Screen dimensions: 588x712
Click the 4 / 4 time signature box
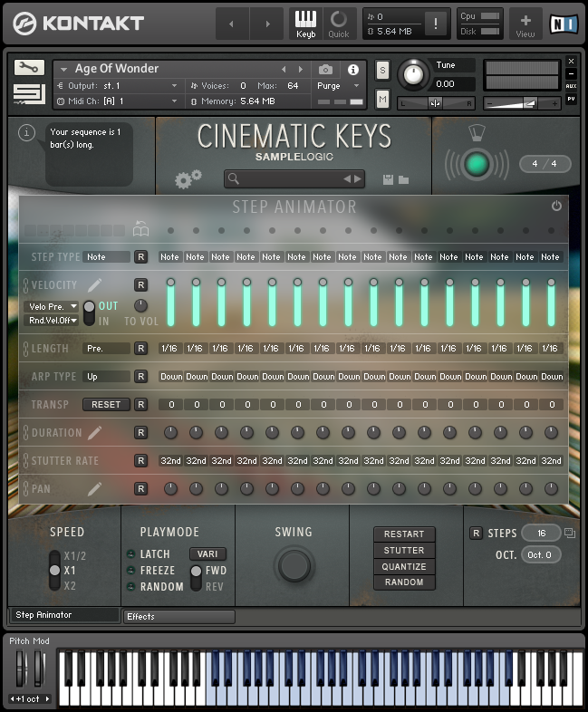pos(545,164)
